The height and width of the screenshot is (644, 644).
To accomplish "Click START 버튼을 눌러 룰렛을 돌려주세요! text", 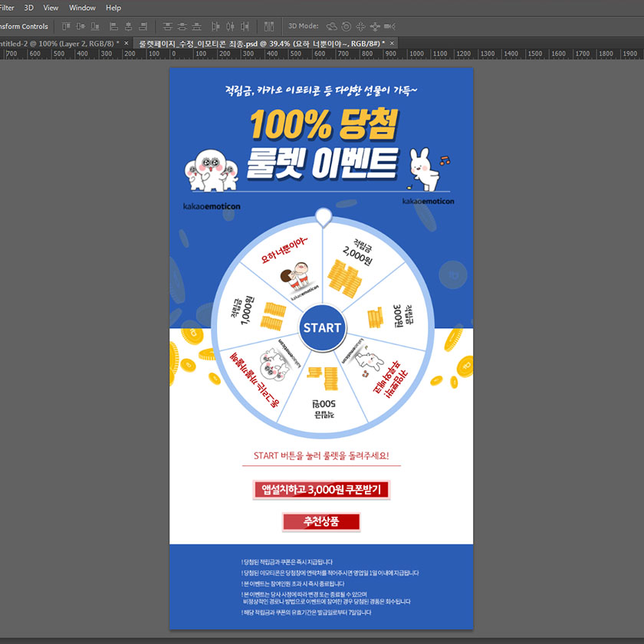I will point(321,455).
